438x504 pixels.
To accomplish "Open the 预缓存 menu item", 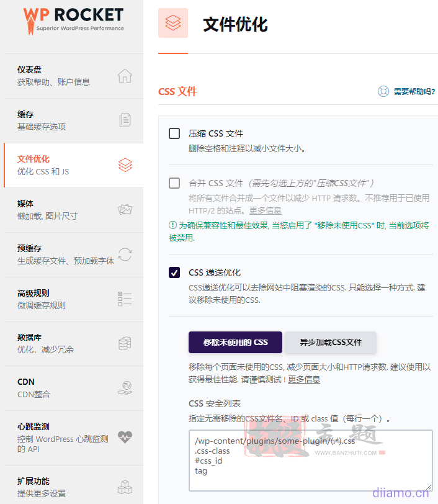I will pyautogui.click(x=74, y=254).
